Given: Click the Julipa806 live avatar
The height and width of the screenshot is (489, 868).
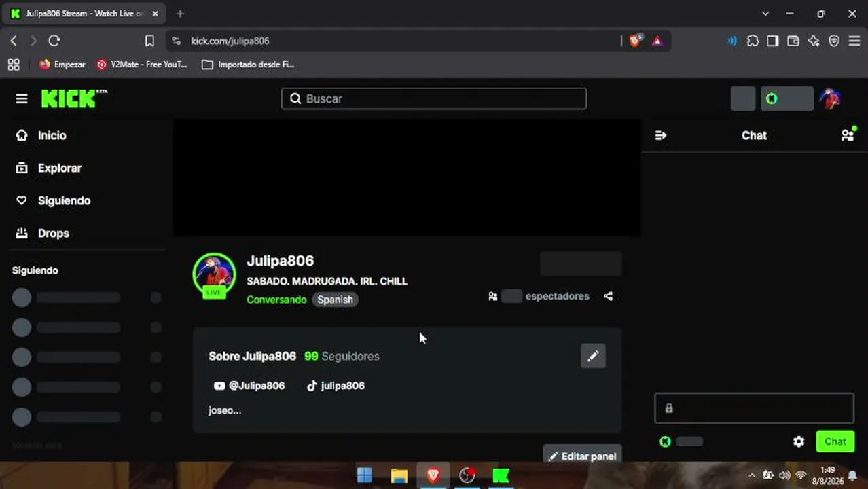Looking at the screenshot, I should click(214, 274).
